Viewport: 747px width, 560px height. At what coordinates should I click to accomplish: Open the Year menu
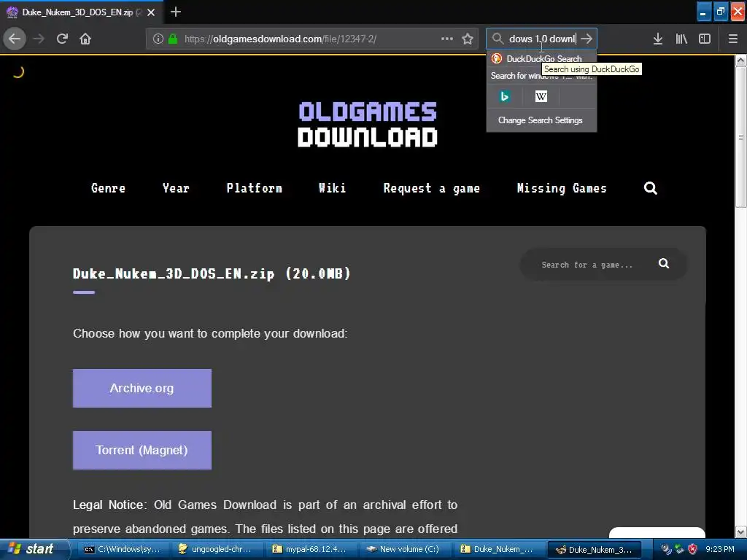[x=176, y=189]
